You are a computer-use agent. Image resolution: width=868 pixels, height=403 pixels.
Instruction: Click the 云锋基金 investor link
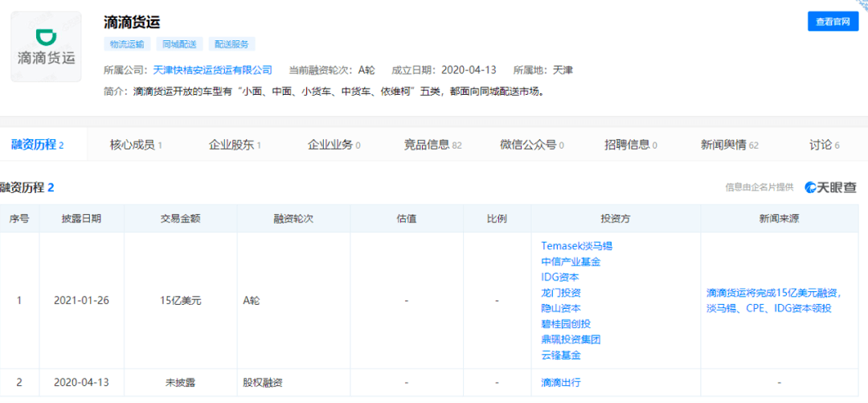click(x=560, y=355)
